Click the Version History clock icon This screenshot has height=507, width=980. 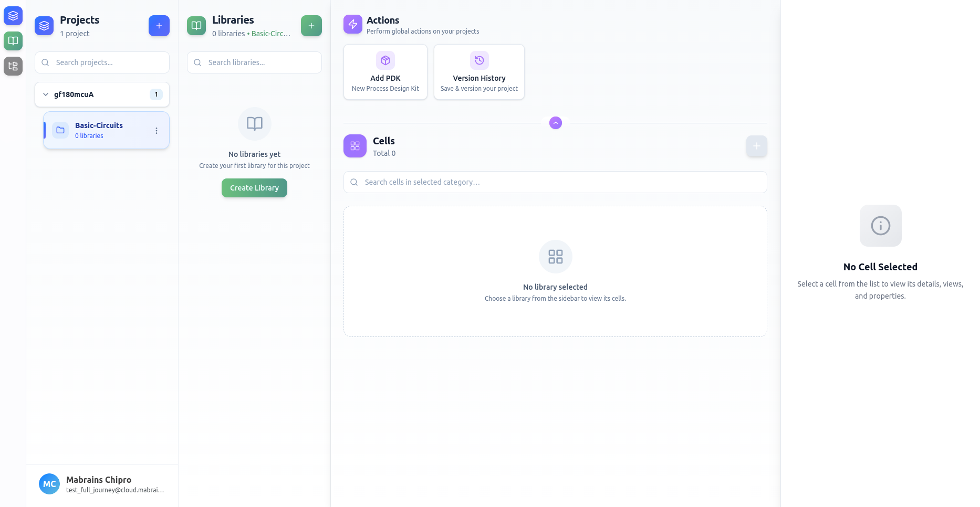tap(478, 60)
